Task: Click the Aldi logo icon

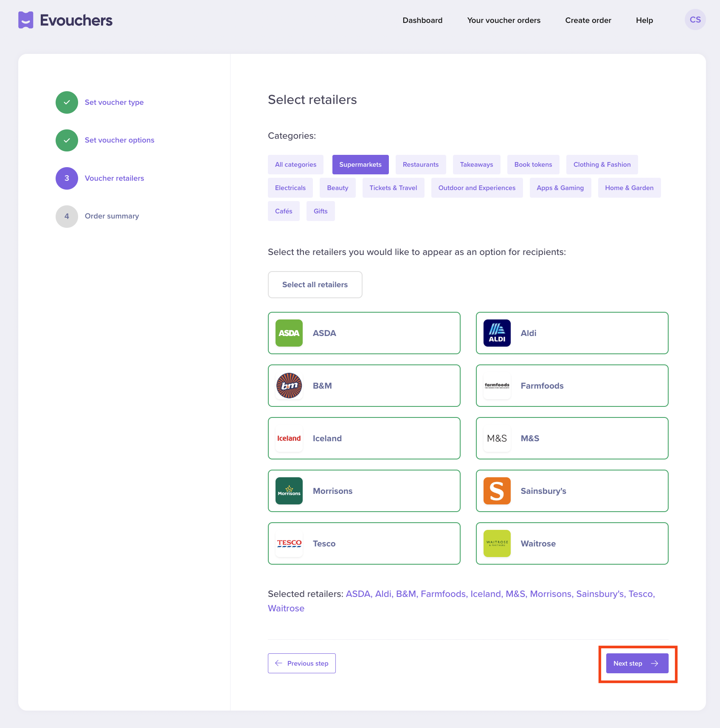Action: coord(497,333)
